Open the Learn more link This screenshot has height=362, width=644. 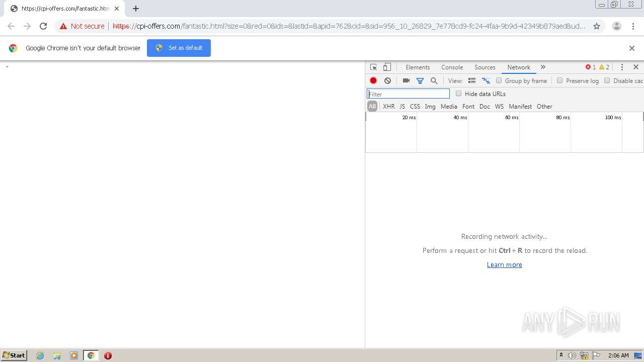tap(504, 265)
